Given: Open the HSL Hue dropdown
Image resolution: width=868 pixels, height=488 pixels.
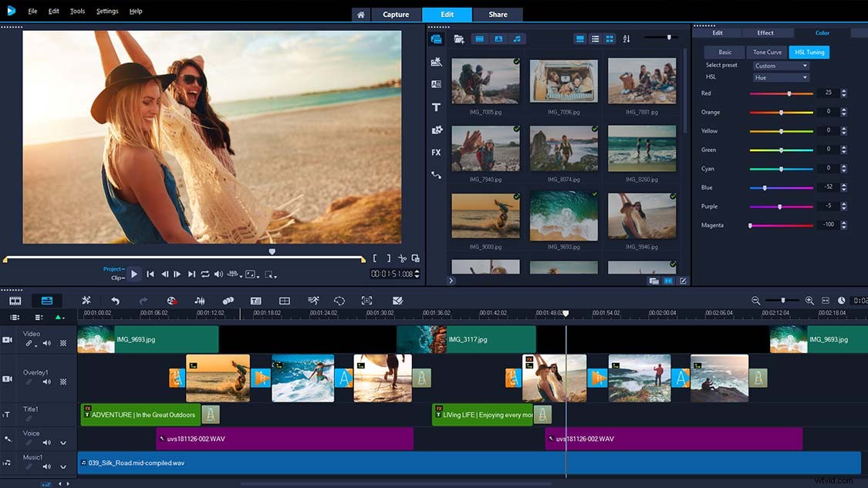Looking at the screenshot, I should click(780, 76).
